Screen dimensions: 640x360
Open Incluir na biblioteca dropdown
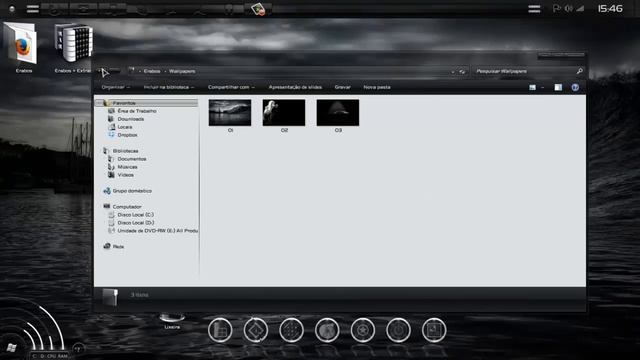point(169,87)
